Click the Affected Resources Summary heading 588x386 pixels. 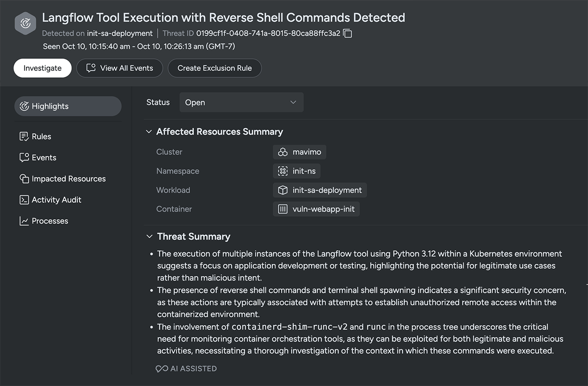(x=219, y=132)
